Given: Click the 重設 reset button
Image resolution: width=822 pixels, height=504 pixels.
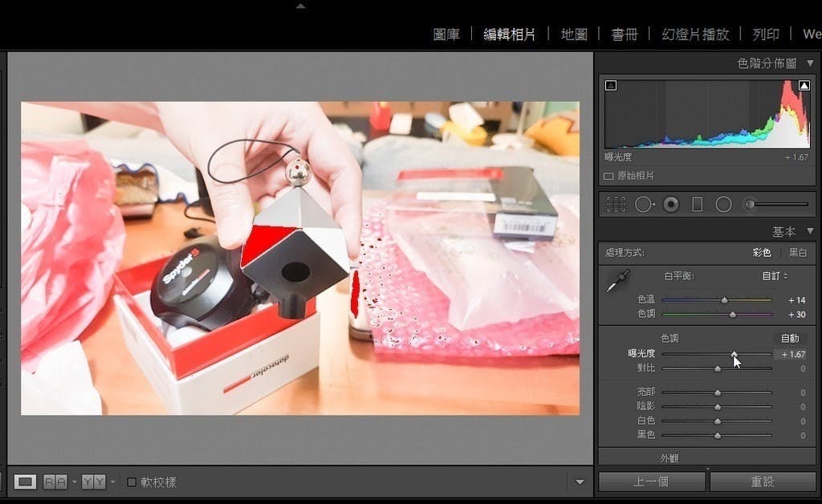Looking at the screenshot, I should (762, 482).
